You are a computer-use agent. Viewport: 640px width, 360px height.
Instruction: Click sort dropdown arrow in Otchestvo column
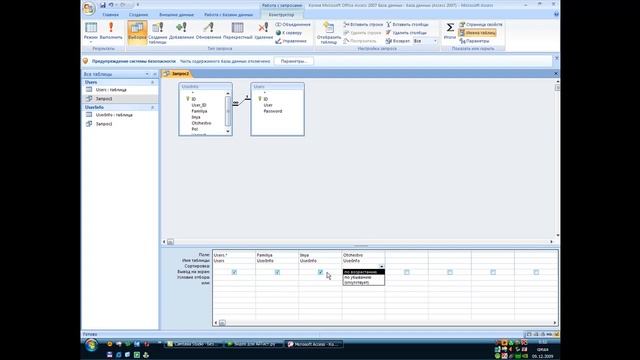coord(382,266)
